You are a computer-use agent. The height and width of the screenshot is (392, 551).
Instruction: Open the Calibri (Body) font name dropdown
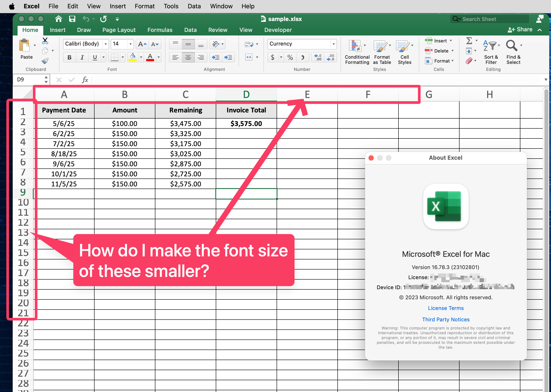105,44
